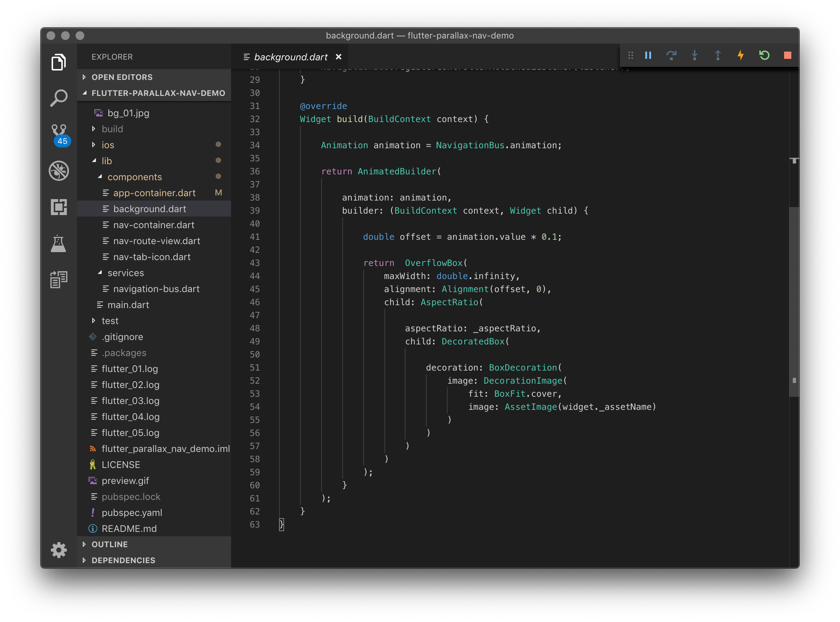840x622 pixels.
Task: Collapse the lib folder
Action: click(106, 161)
